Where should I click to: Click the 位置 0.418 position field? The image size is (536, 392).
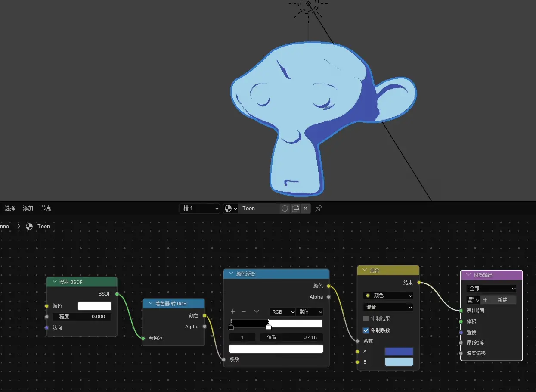pyautogui.click(x=291, y=337)
